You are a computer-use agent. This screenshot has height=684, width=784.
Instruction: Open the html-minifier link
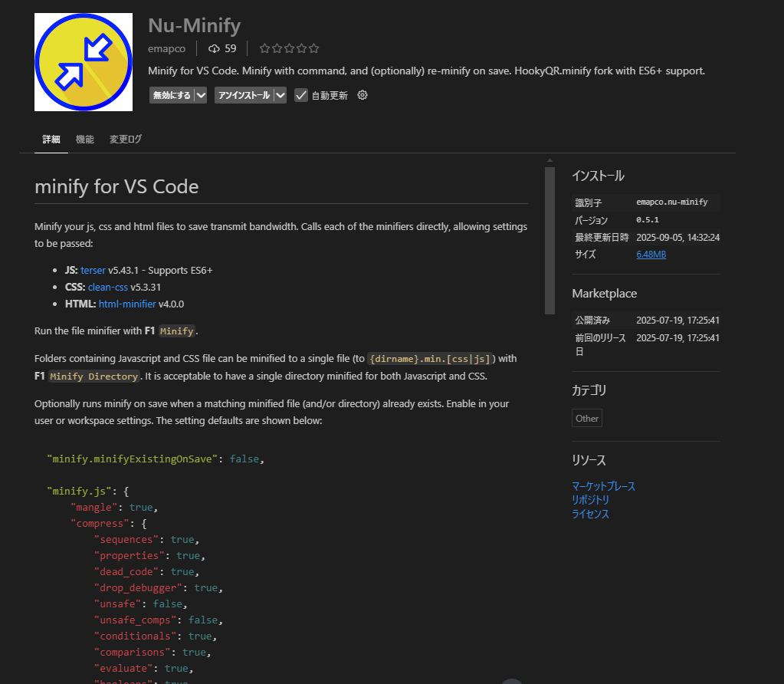pos(127,304)
